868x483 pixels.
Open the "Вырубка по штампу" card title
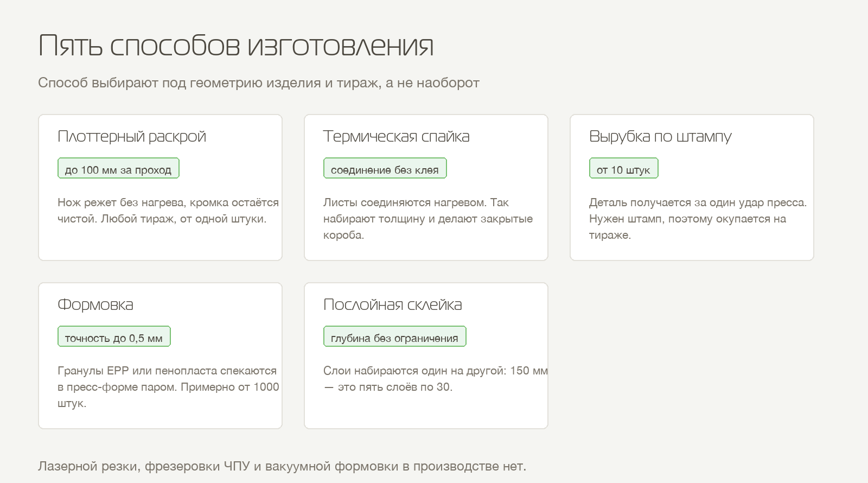click(x=661, y=136)
